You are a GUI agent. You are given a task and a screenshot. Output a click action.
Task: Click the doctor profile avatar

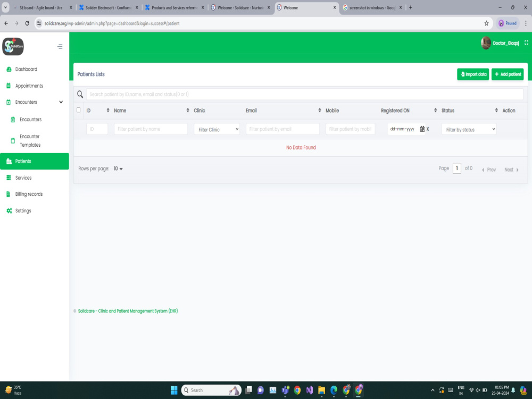486,43
